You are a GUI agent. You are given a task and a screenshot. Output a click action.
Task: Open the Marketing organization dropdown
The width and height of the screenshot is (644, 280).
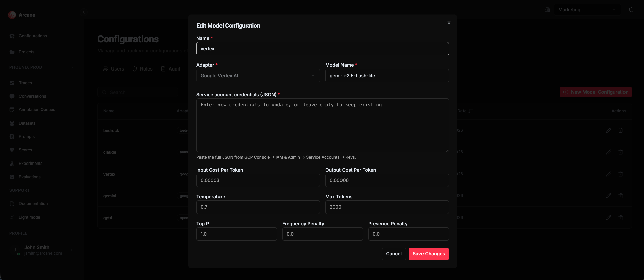pyautogui.click(x=587, y=10)
